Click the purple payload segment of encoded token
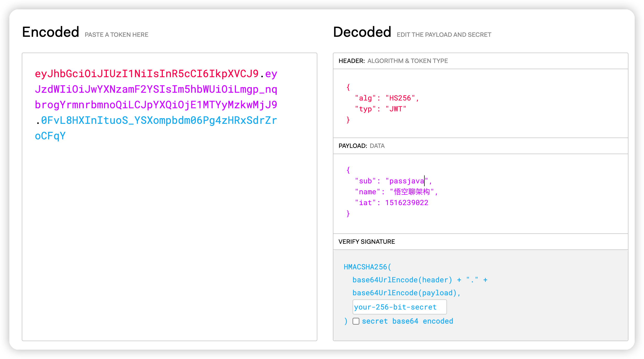The image size is (644, 359). [x=156, y=89]
